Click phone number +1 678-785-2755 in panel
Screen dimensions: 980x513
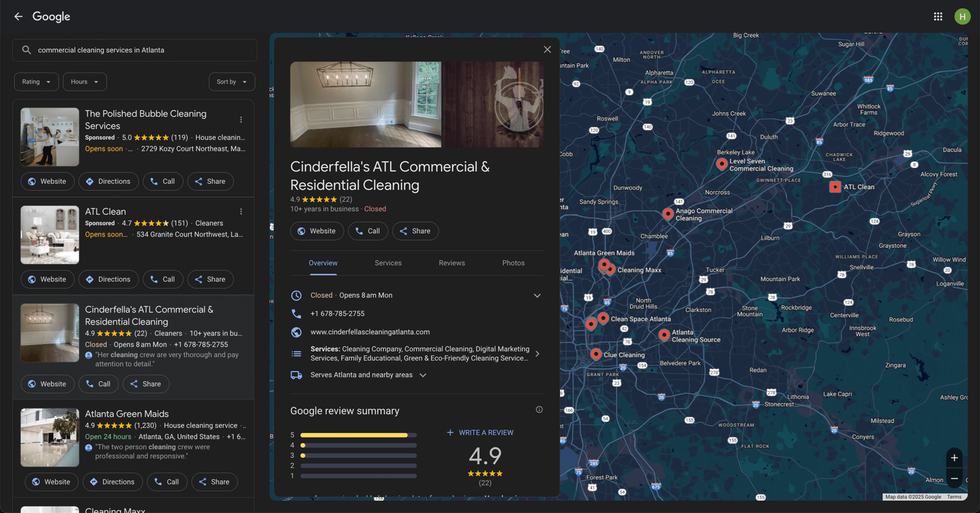point(337,313)
